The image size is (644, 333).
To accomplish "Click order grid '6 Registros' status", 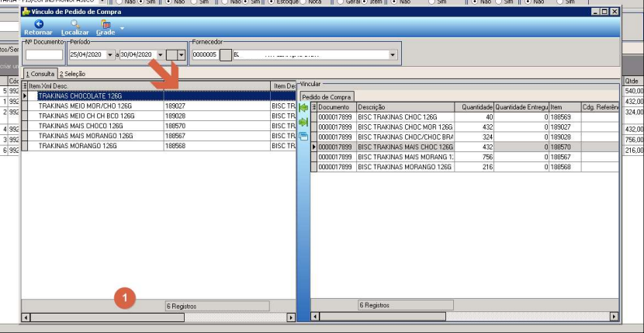I will 406,305.
